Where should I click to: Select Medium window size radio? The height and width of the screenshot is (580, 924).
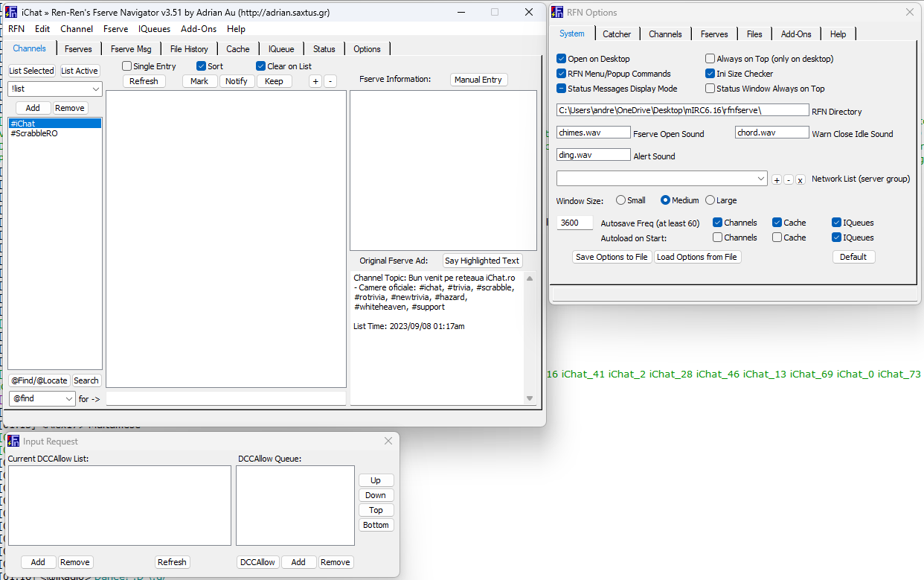coord(666,200)
